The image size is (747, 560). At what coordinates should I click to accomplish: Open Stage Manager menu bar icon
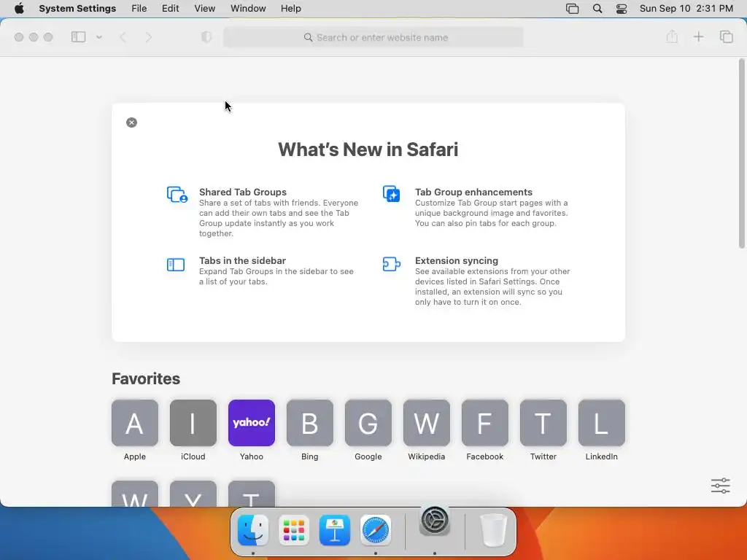click(x=572, y=9)
